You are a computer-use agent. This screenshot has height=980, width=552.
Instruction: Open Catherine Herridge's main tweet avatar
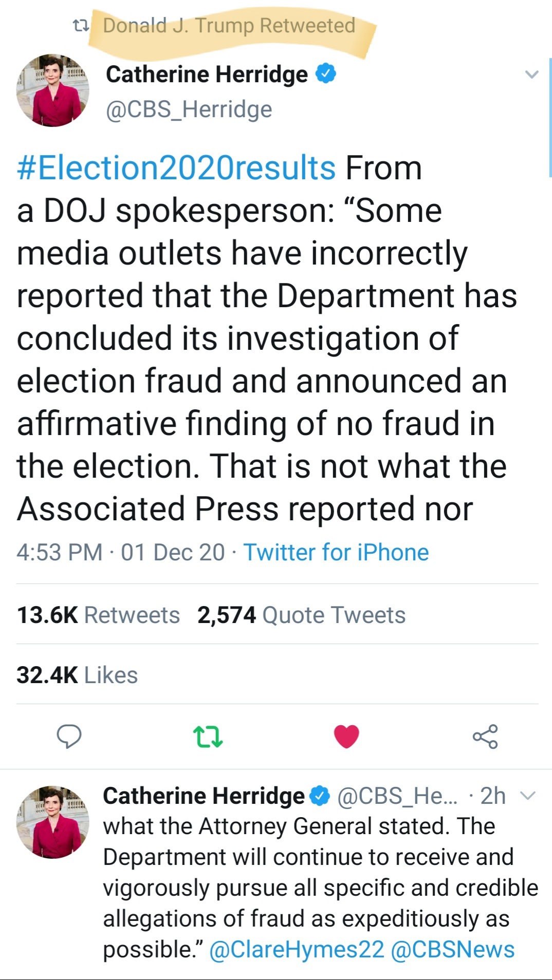(x=52, y=90)
